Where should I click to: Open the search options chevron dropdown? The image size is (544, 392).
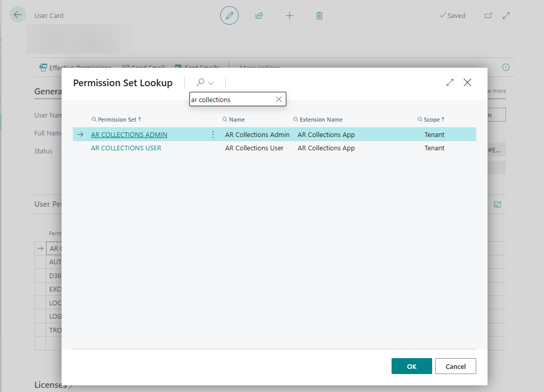pyautogui.click(x=211, y=83)
